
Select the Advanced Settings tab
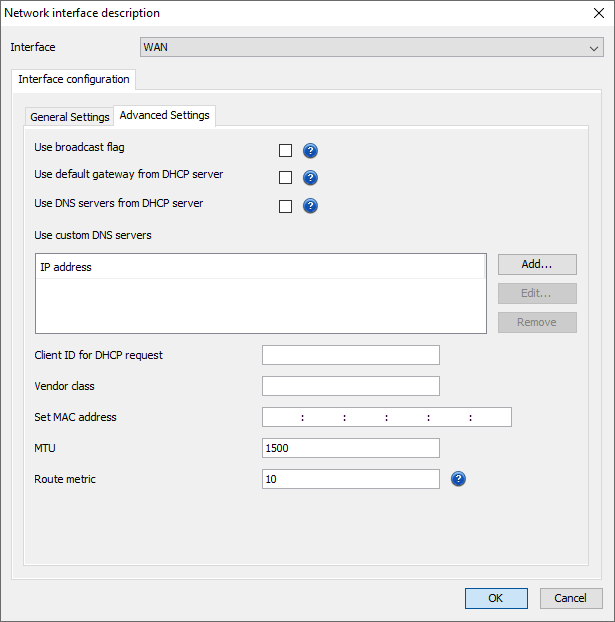click(165, 116)
